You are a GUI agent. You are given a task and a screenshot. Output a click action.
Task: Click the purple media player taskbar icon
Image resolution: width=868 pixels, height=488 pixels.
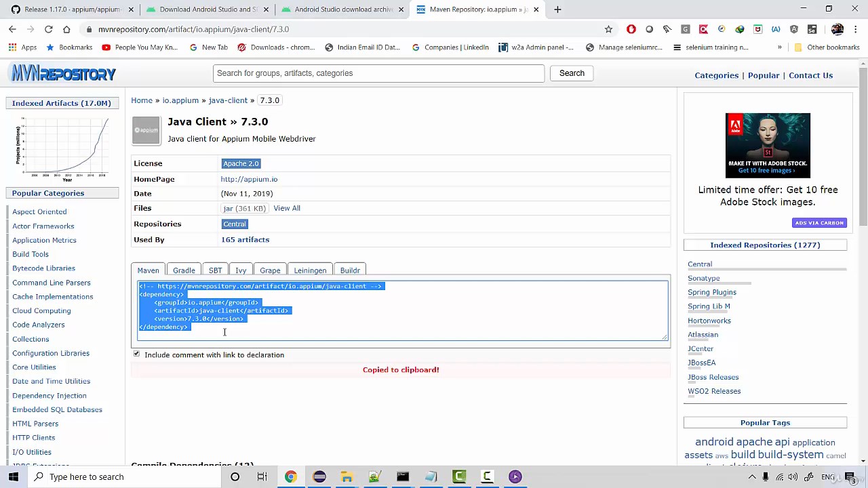[x=515, y=476]
